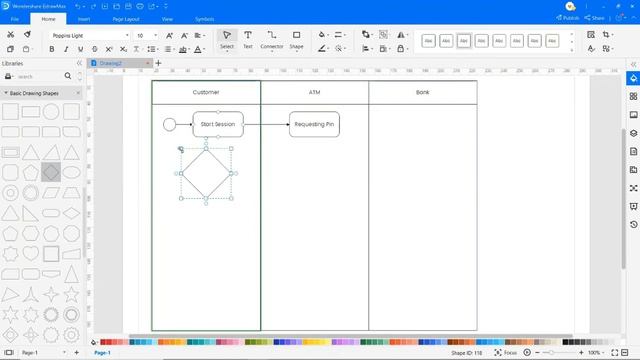Toggle Underline formatting
640x360 pixels.
click(x=80, y=49)
